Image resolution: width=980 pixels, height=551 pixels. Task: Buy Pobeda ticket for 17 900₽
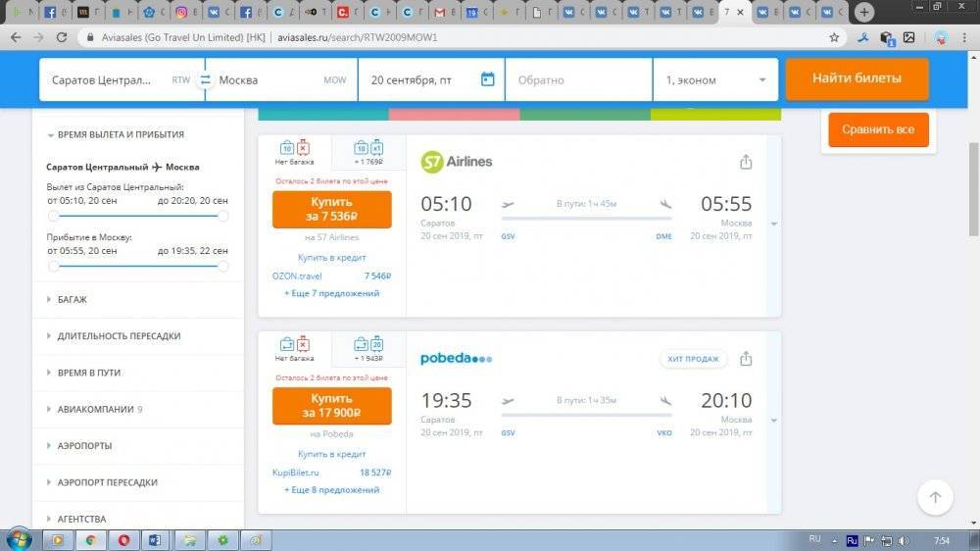(332, 405)
